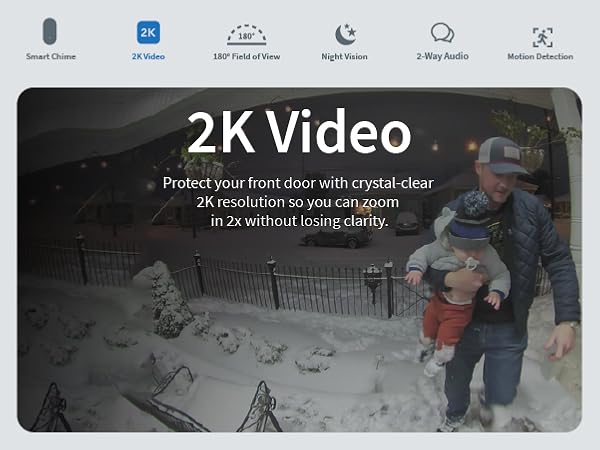Click the Smart Chime doorbell icon
The height and width of the screenshot is (450, 600).
pyautogui.click(x=50, y=31)
